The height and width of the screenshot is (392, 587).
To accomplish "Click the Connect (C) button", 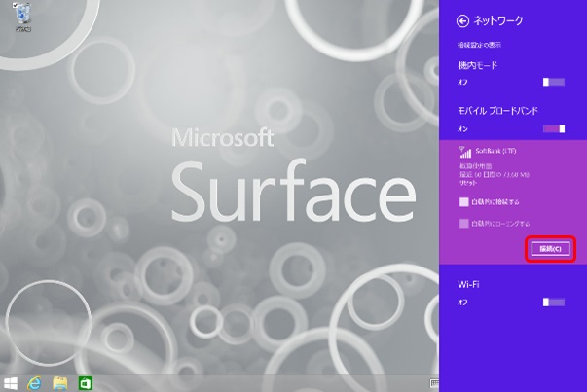I will 550,249.
